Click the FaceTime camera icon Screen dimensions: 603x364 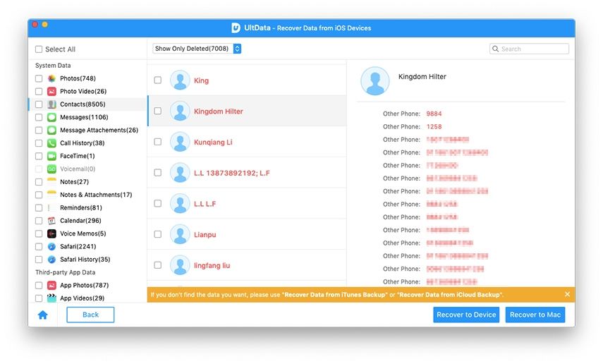pos(51,156)
